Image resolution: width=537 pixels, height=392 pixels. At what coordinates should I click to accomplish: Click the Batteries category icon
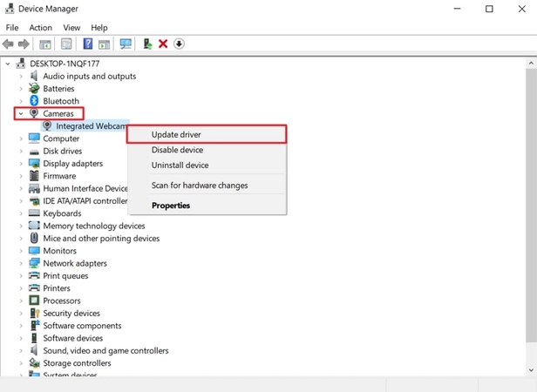[34, 88]
